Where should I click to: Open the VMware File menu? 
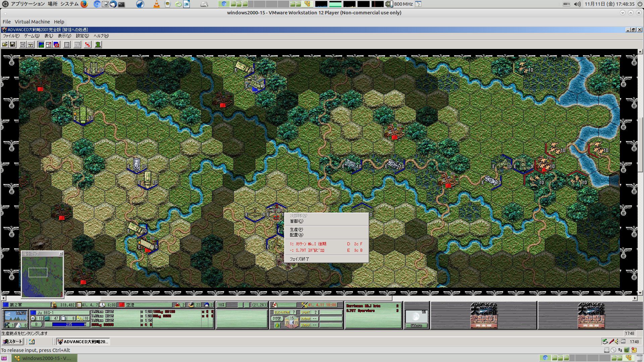pyautogui.click(x=7, y=22)
